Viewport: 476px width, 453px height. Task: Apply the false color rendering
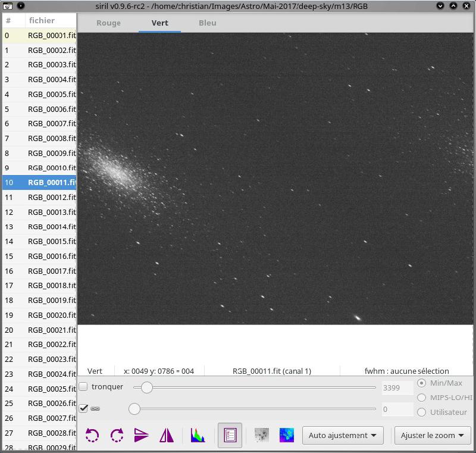click(287, 435)
